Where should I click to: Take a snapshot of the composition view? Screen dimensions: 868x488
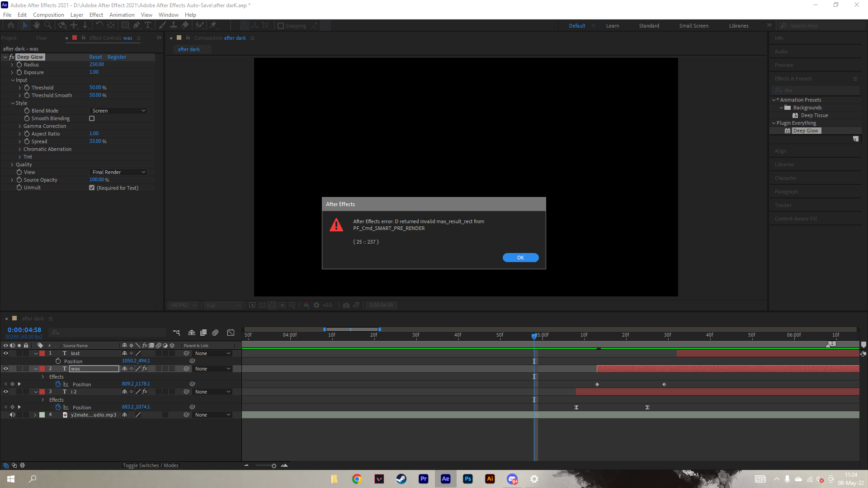click(346, 305)
